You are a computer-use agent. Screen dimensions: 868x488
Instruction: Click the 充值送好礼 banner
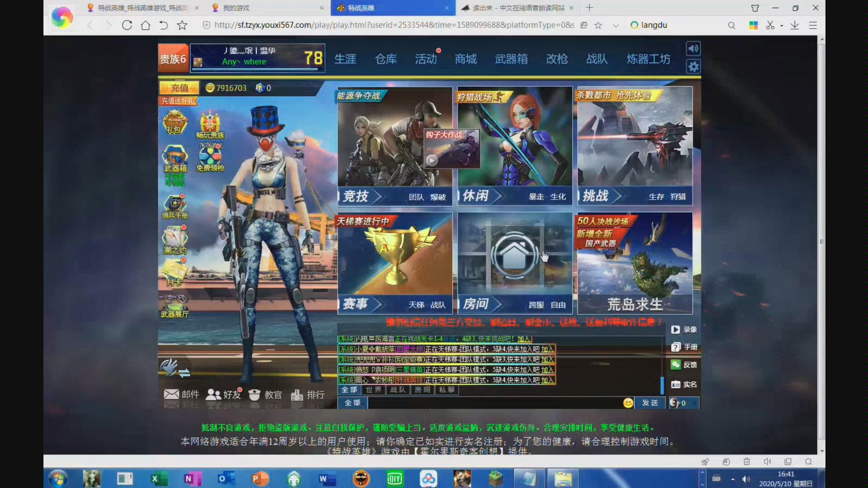178,100
